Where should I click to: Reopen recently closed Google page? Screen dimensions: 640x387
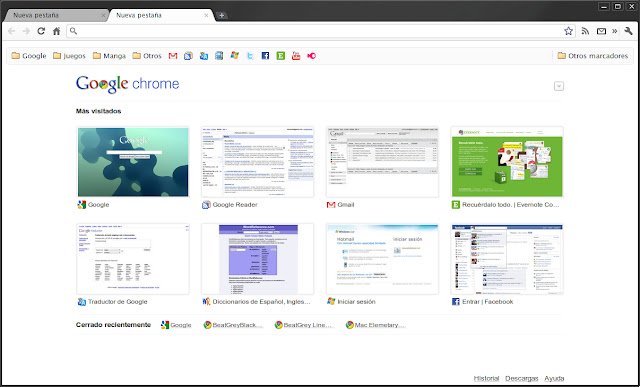coord(176,325)
